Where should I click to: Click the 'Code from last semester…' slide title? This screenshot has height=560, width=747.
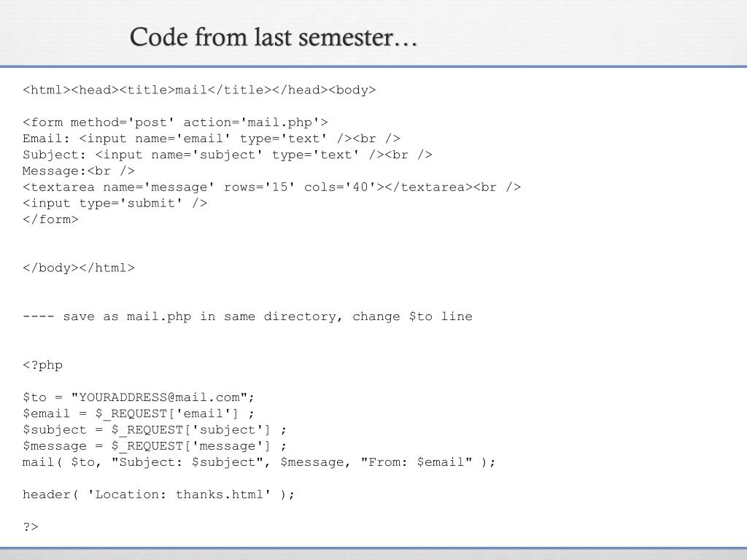(274, 36)
